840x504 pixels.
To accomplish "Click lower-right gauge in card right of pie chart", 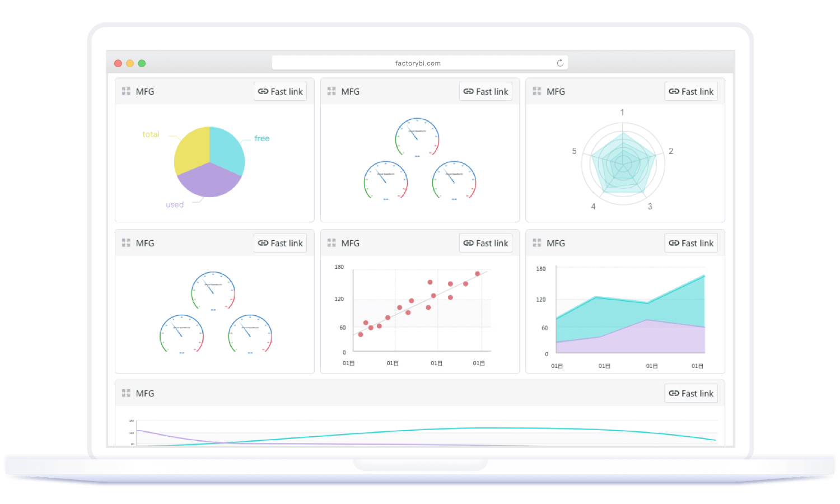I will coord(454,180).
